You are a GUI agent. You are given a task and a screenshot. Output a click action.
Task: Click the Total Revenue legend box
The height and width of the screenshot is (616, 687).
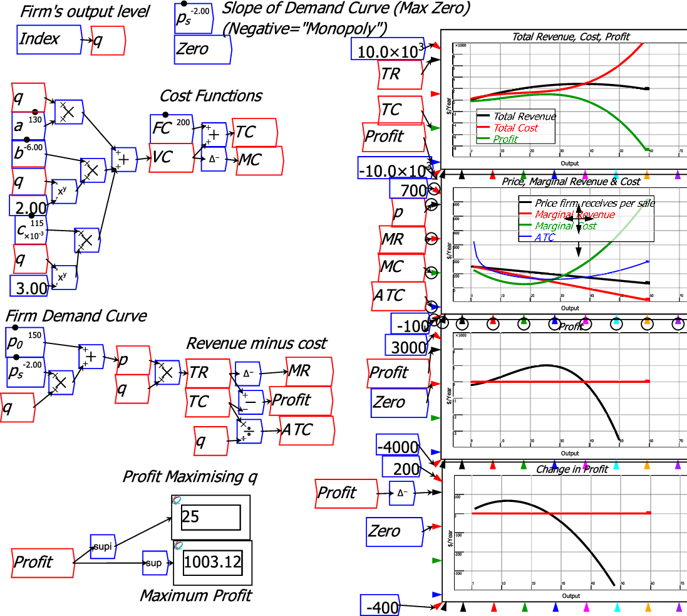515,127
